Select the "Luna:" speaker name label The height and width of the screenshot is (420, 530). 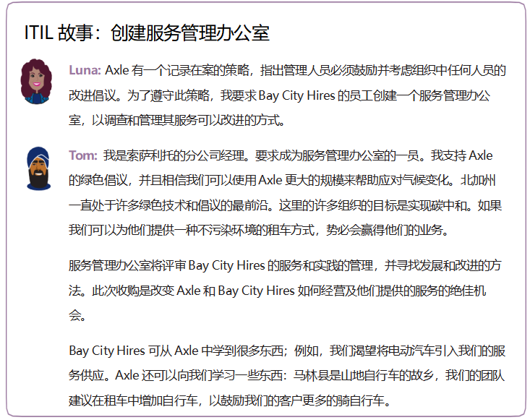(85, 71)
